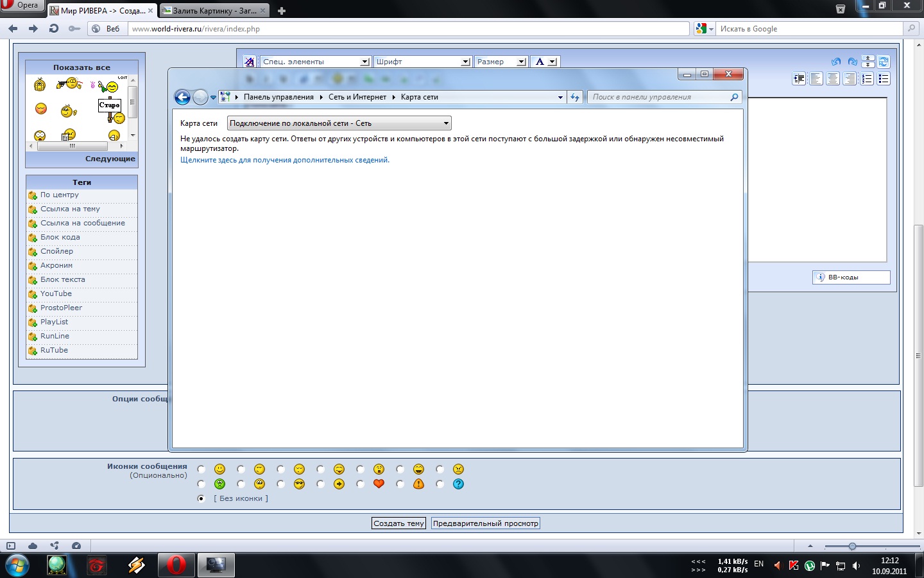Click the remove formatting icon left of Спец. элементы
This screenshot has width=924, height=578.
tap(250, 62)
